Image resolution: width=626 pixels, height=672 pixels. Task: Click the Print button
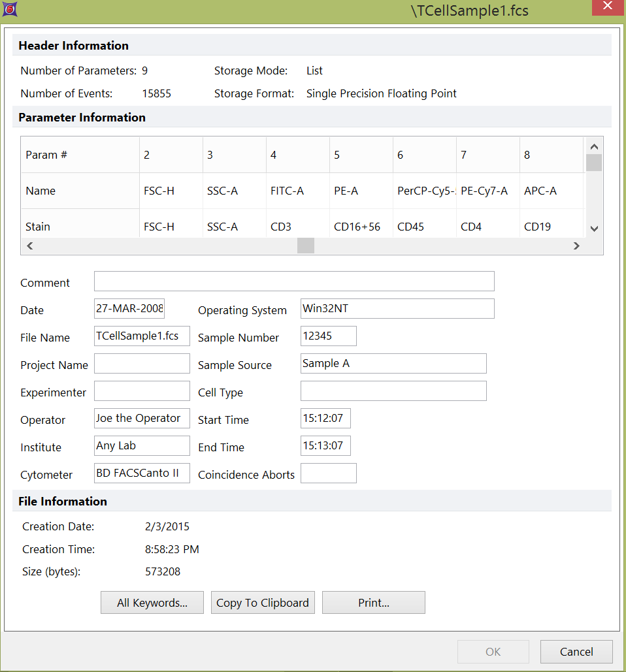tap(373, 603)
